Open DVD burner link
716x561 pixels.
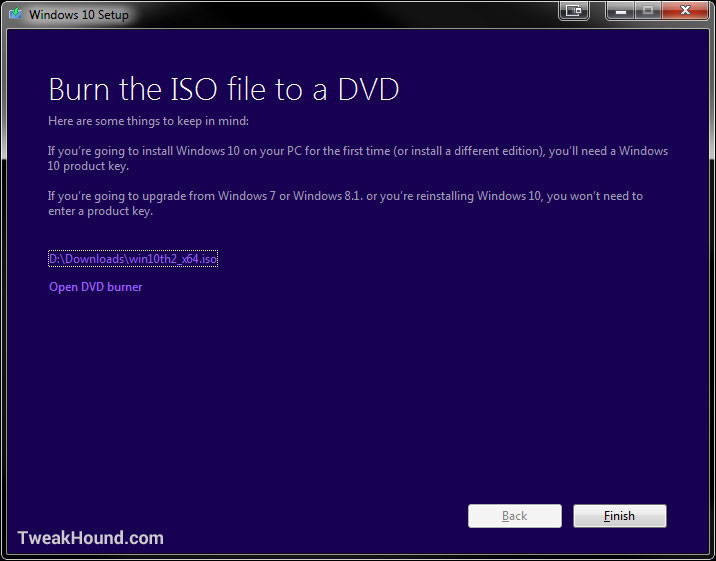tap(95, 287)
